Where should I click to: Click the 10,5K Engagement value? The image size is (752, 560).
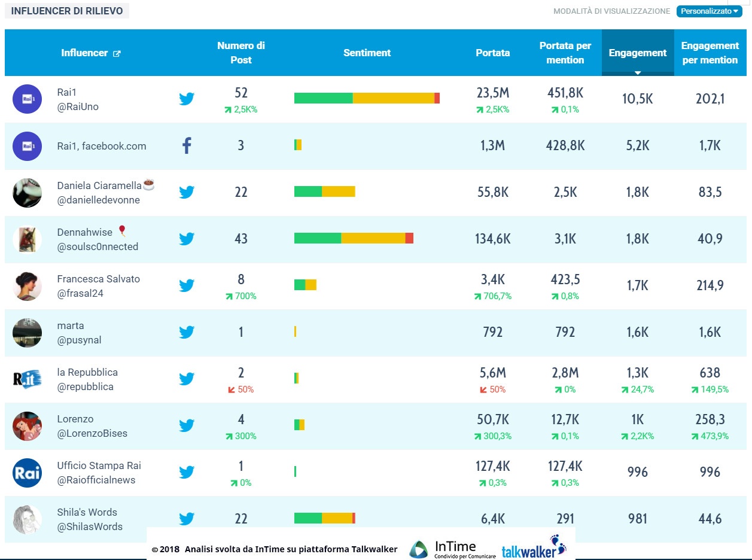(x=638, y=99)
